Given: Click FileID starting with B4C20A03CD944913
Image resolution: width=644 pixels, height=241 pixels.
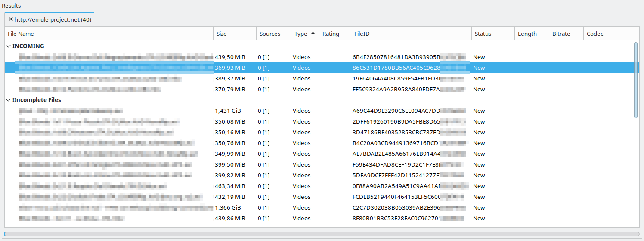Looking at the screenshot, I should click(409, 143).
